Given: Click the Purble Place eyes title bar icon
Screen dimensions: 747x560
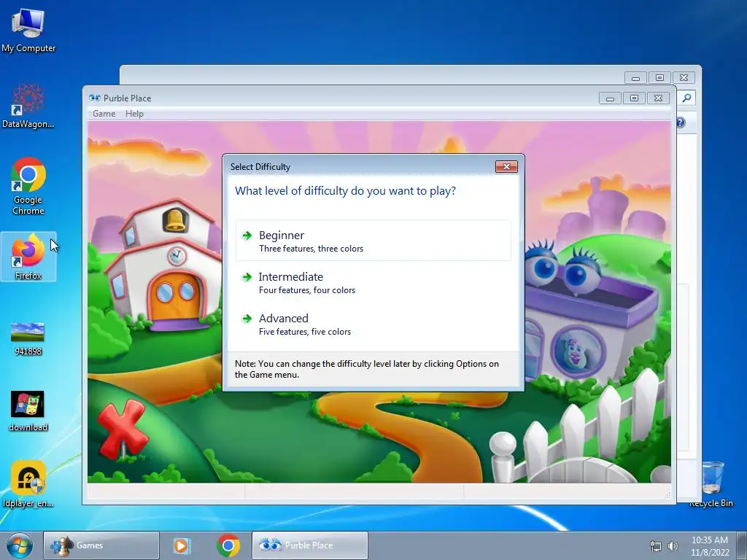Looking at the screenshot, I should click(x=95, y=98).
